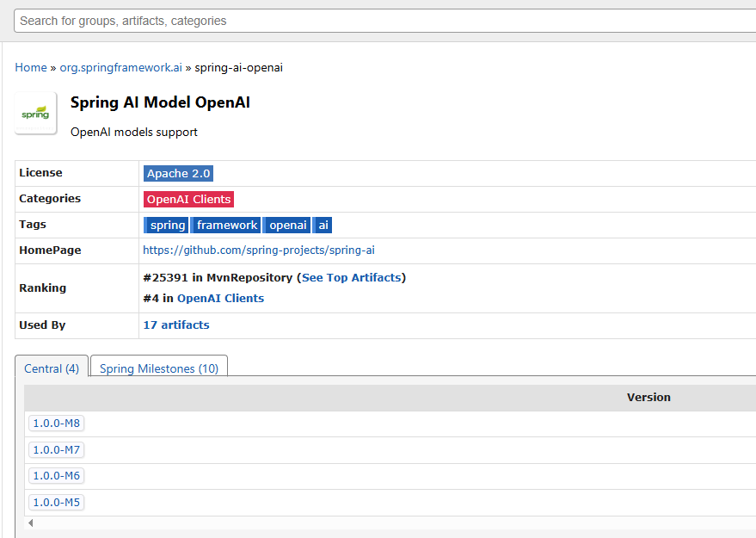
Task: Open See Top Artifacts link
Action: [x=352, y=277]
